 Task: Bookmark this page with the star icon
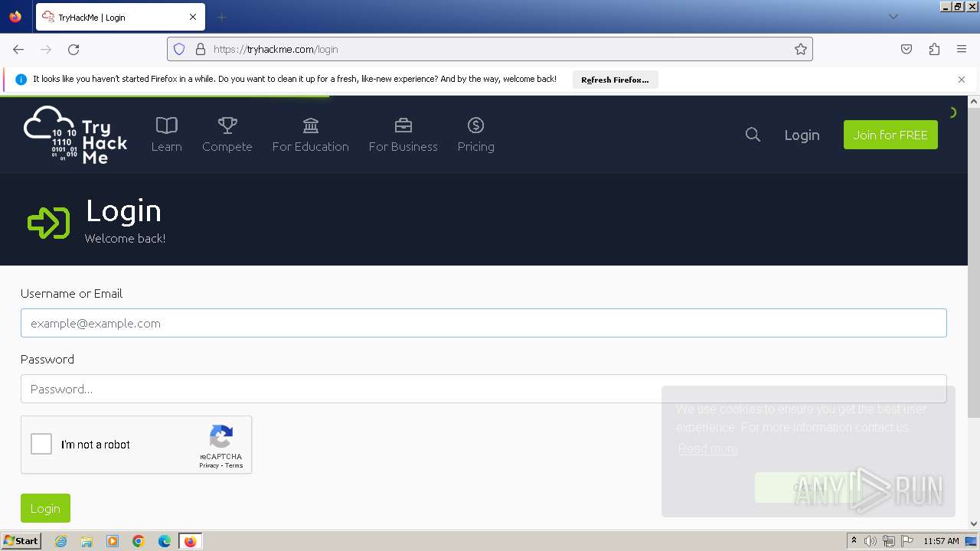point(801,49)
